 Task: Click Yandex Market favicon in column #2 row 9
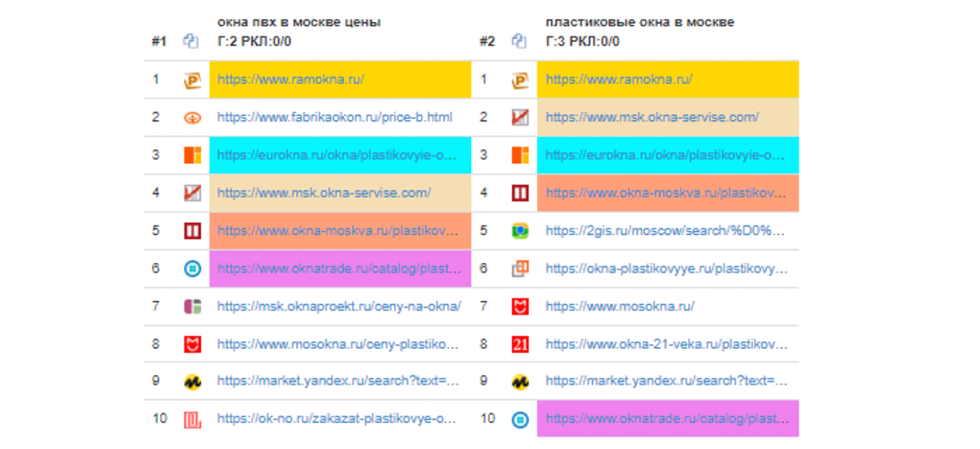520,381
